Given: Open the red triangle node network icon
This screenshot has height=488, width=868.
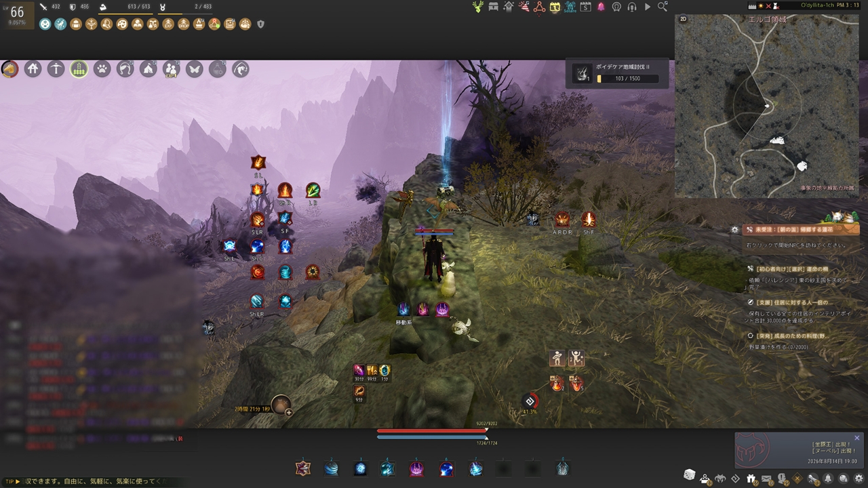Looking at the screenshot, I should [540, 7].
